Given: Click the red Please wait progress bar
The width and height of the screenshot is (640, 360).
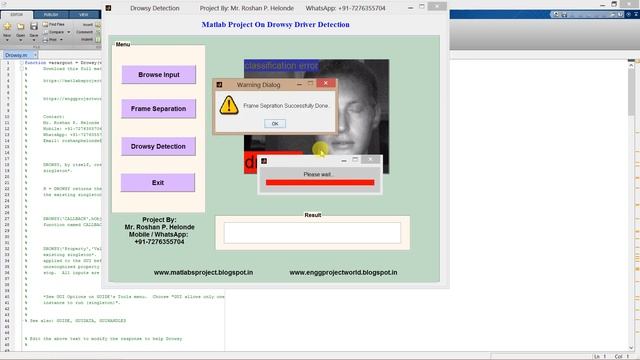Looking at the screenshot, I should [320, 182].
